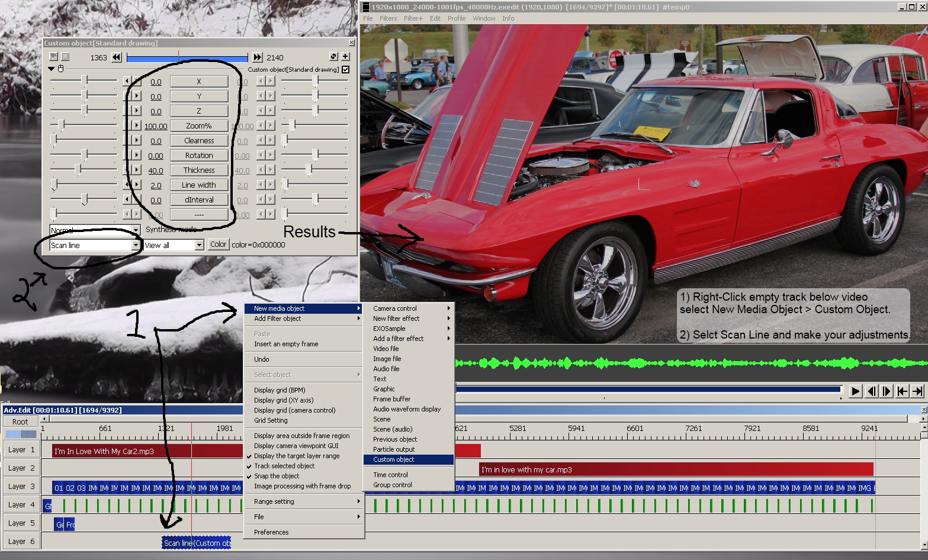Viewport: 928px width, 560px height.
Task: Toggle visibility of Layer 3
Action: [x=20, y=487]
